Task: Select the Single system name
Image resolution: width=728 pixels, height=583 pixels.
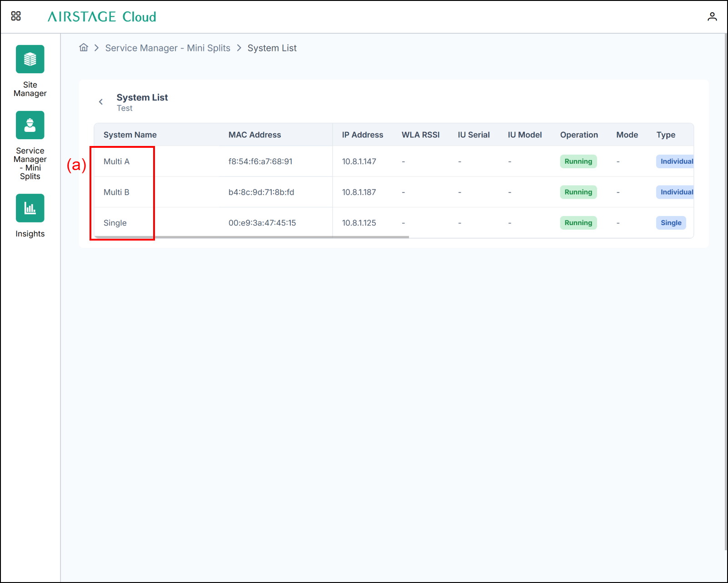Action: [x=115, y=223]
